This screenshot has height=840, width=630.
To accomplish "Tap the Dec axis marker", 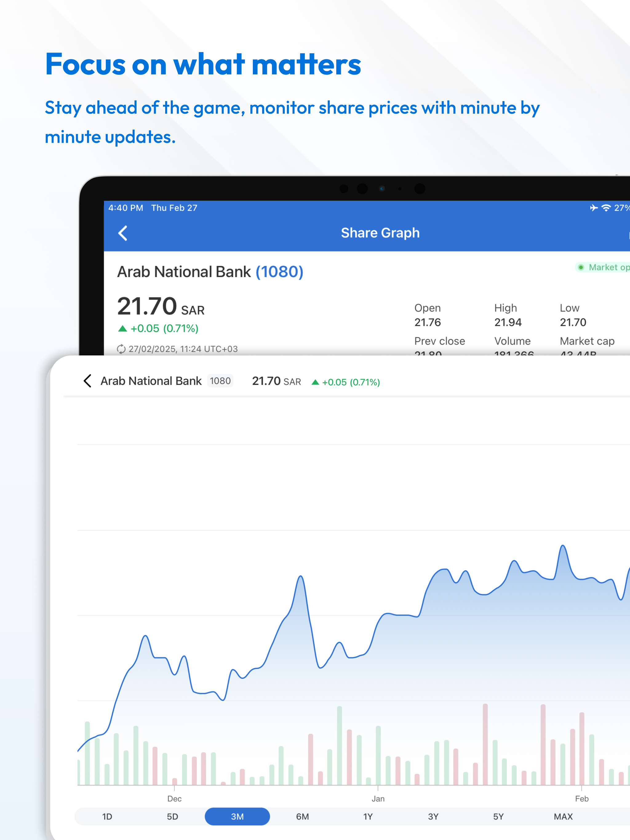I will [174, 798].
